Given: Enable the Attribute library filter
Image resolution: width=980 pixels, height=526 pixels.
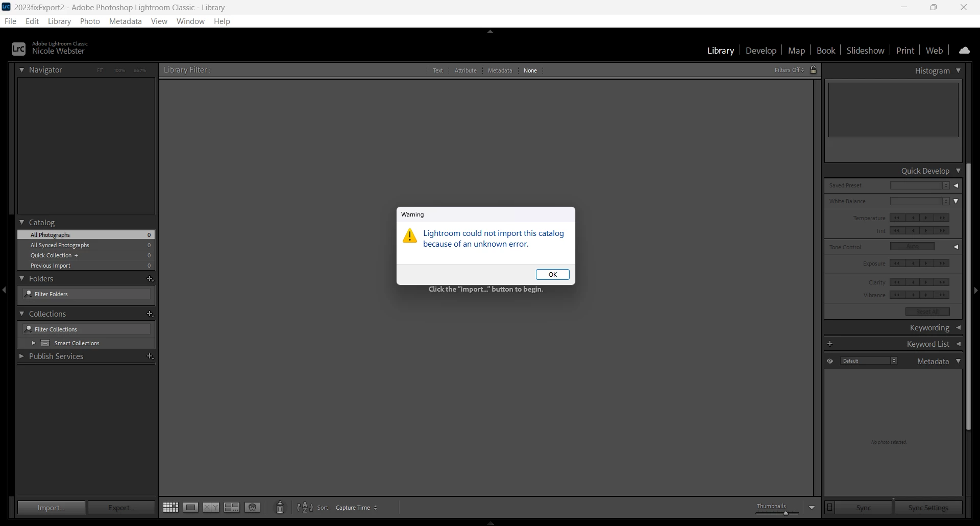Looking at the screenshot, I should [x=465, y=70].
